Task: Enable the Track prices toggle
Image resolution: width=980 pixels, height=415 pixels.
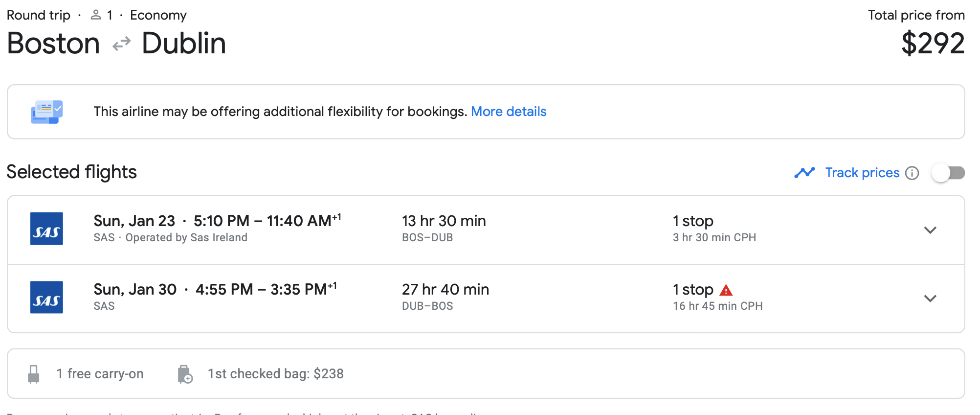Action: point(948,173)
